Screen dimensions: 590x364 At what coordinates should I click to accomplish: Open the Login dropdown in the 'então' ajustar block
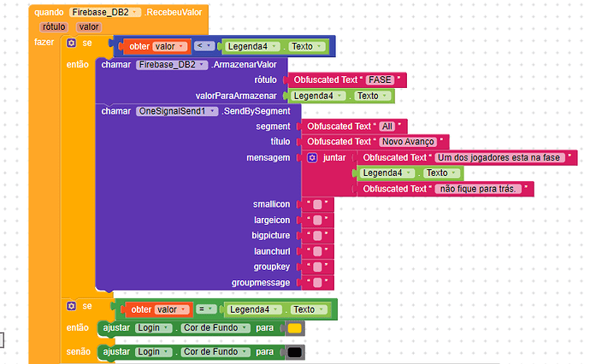pyautogui.click(x=154, y=328)
